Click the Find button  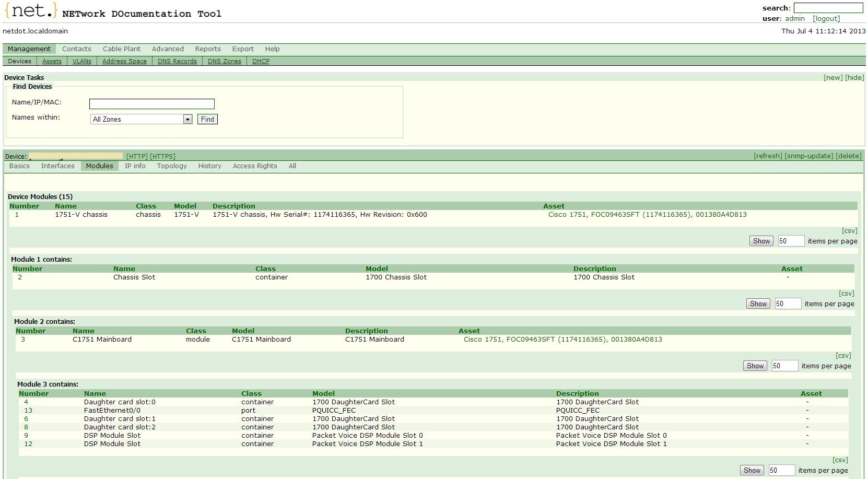coord(207,119)
